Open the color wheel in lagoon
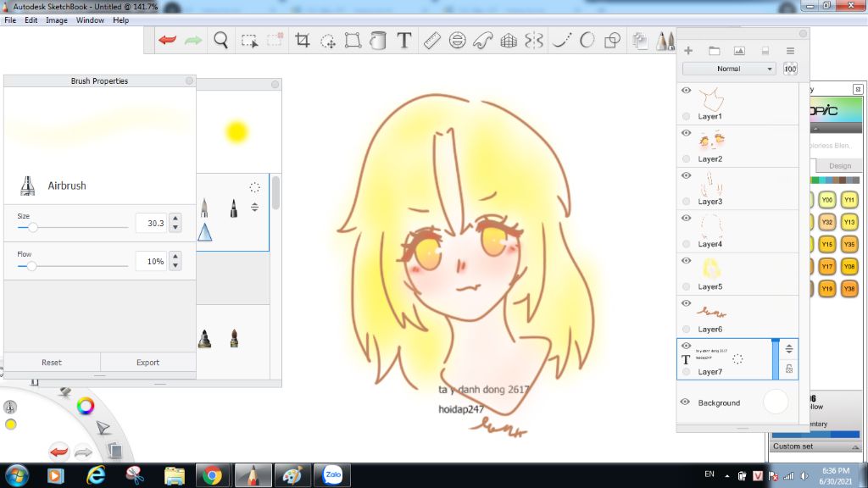Image resolution: width=868 pixels, height=488 pixels. [86, 406]
